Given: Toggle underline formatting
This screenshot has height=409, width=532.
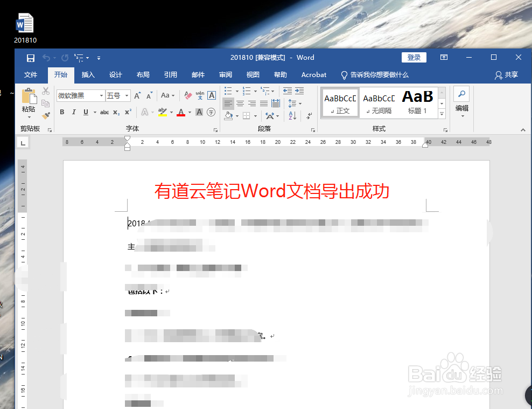Looking at the screenshot, I should pyautogui.click(x=86, y=112).
